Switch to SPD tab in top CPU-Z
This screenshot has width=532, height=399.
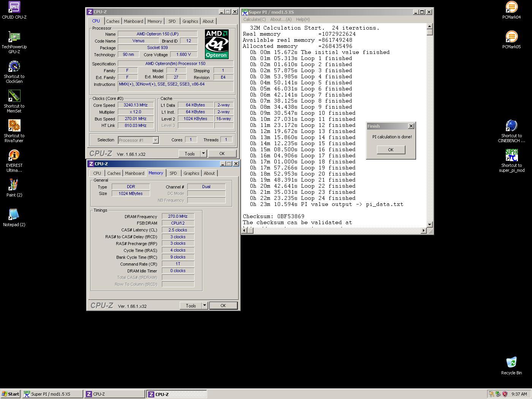pos(172,21)
